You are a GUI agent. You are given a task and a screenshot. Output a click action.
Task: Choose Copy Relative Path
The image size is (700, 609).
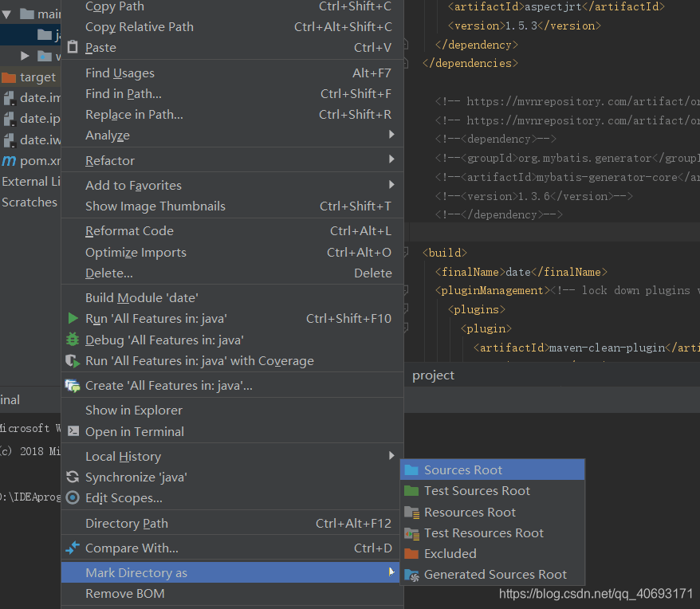232,27
